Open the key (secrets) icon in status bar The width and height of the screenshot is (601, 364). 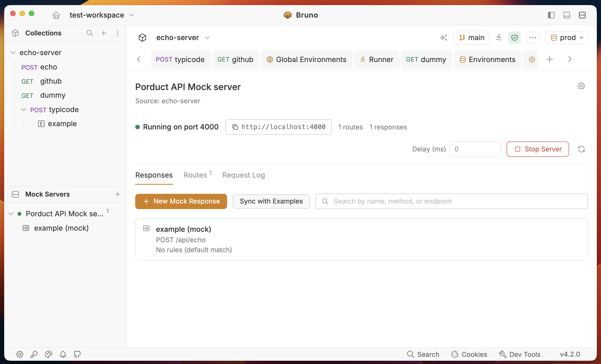[34, 354]
